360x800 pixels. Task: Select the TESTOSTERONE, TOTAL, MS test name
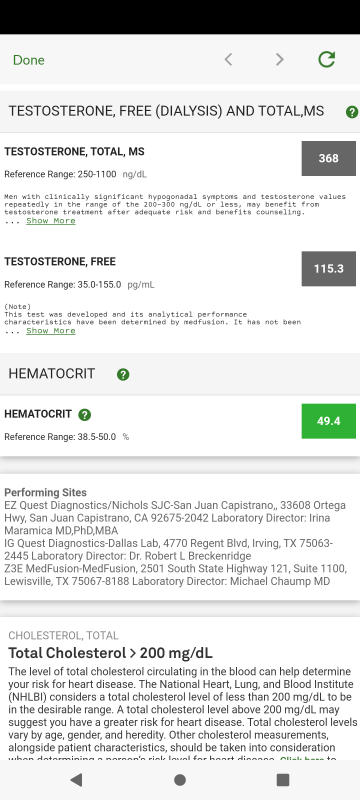pyautogui.click(x=74, y=152)
